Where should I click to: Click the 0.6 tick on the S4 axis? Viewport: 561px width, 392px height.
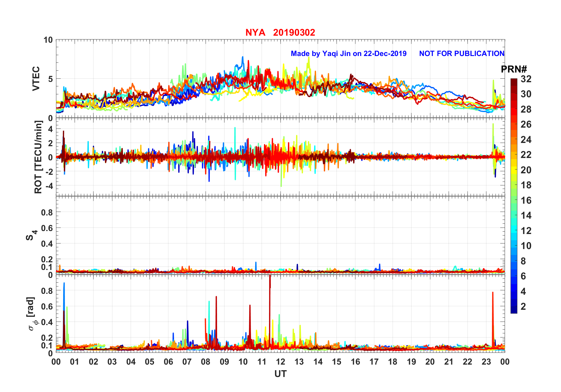pos(47,228)
